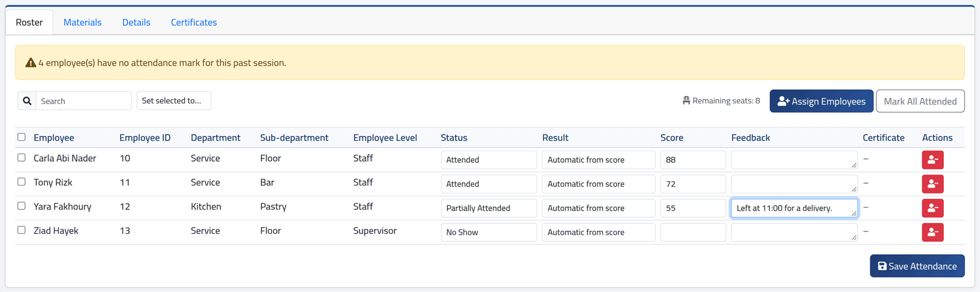The width and height of the screenshot is (980, 292).
Task: Open Carla Abi Nader's Status dropdown
Action: (489, 160)
